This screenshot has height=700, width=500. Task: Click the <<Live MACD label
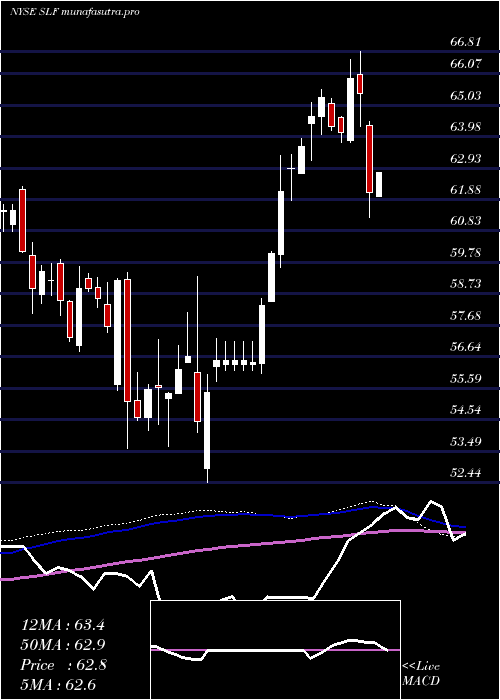pyautogui.click(x=421, y=673)
